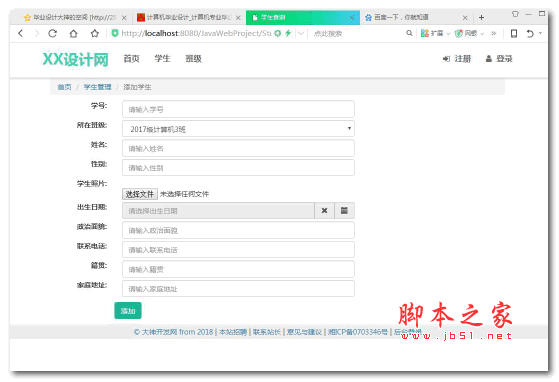
Task: Open the Home menu item in navbar
Action: [132, 58]
